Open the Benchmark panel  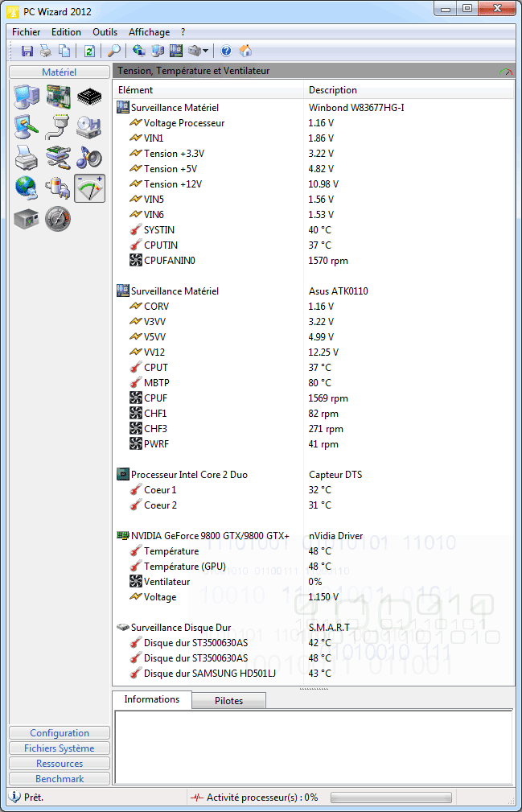(x=60, y=779)
